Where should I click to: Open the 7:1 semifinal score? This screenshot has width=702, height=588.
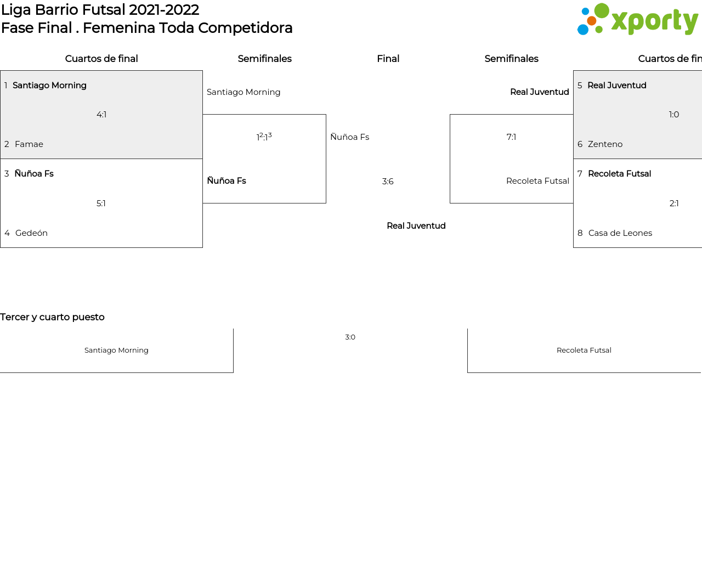(511, 137)
